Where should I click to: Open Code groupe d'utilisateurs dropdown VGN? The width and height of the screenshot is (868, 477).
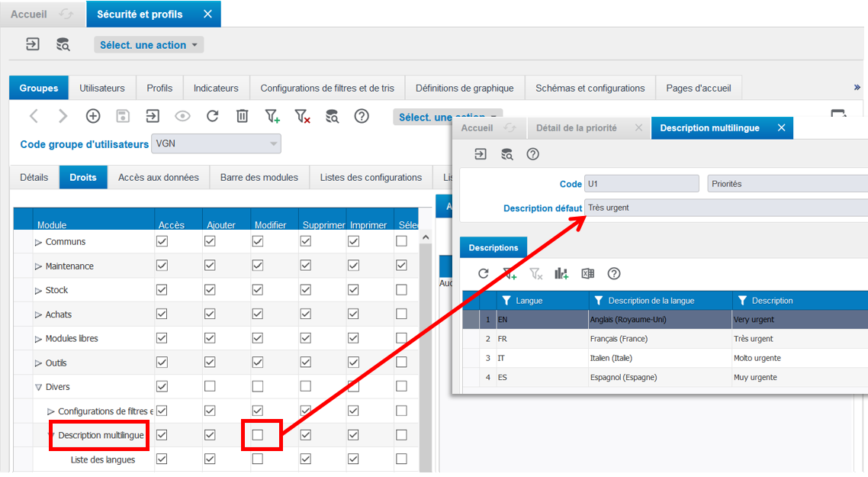point(216,143)
